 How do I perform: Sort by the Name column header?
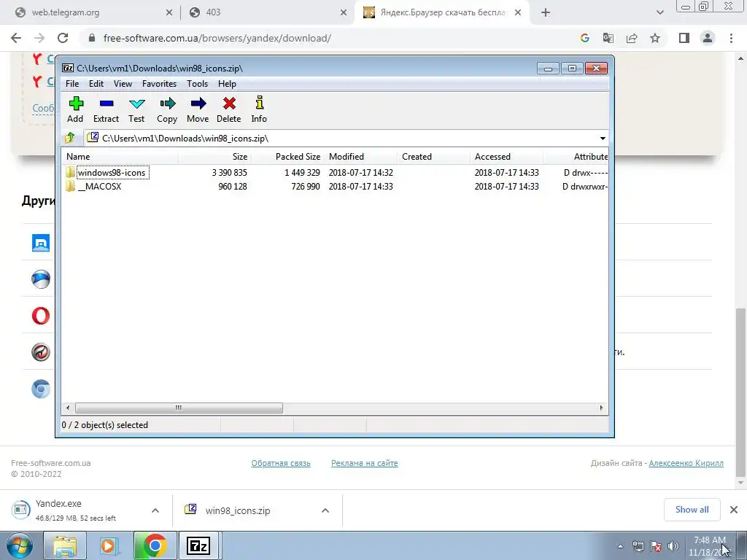120,157
